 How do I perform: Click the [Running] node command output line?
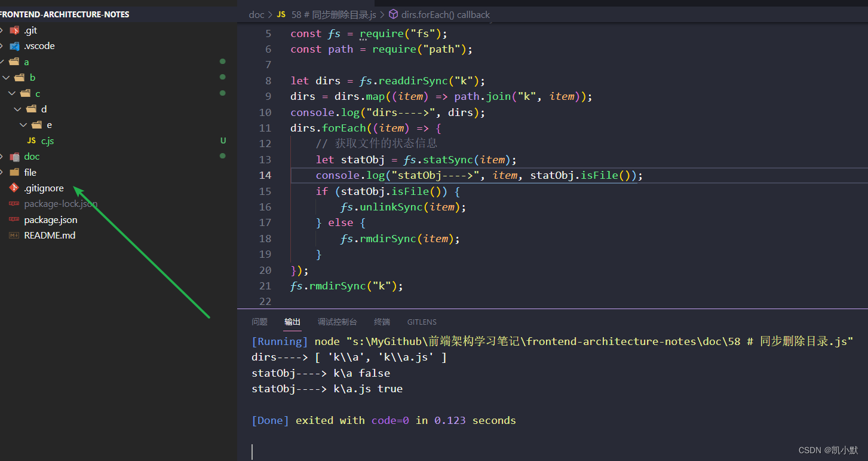553,341
